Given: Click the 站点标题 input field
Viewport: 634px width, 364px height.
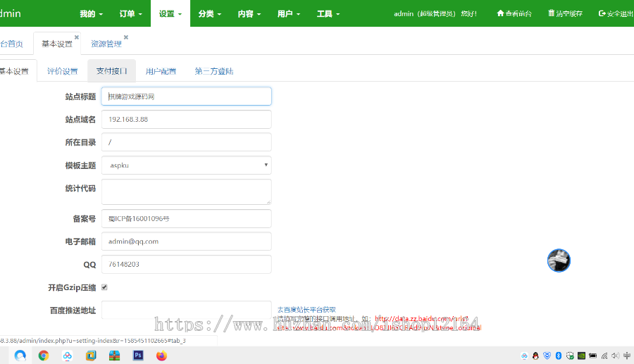Looking at the screenshot, I should 187,96.
